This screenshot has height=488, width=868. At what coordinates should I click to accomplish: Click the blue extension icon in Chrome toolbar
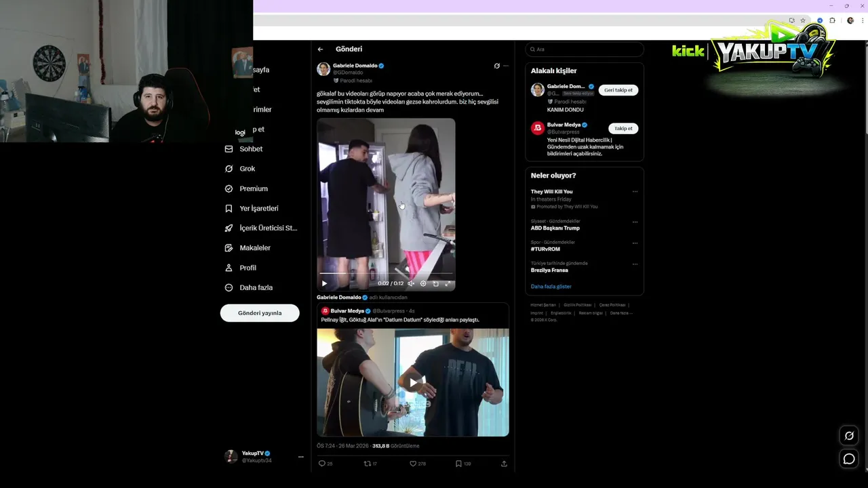[x=820, y=20]
